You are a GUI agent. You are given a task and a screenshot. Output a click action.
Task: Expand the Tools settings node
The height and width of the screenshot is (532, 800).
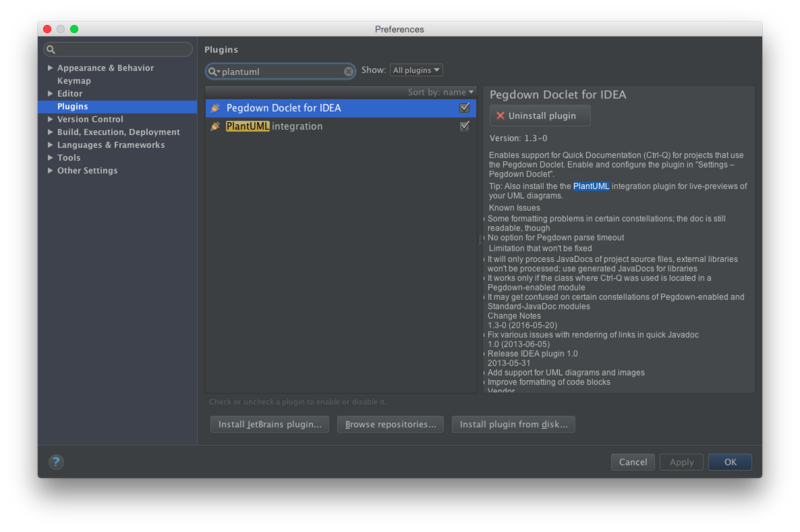[50, 157]
